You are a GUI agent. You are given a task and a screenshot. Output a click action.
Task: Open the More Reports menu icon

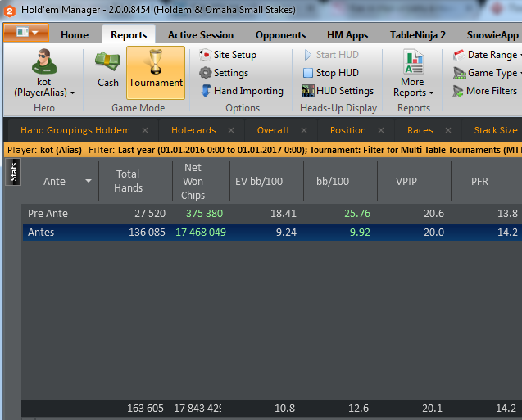tap(413, 62)
